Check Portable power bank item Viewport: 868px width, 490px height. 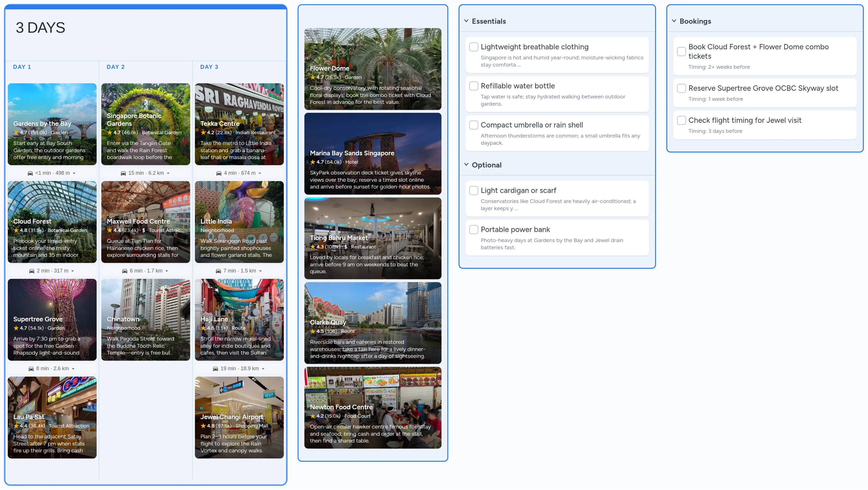coord(473,229)
